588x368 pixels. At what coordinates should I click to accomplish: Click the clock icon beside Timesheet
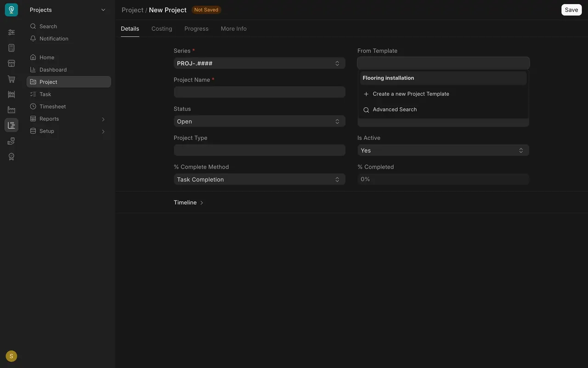tap(33, 106)
